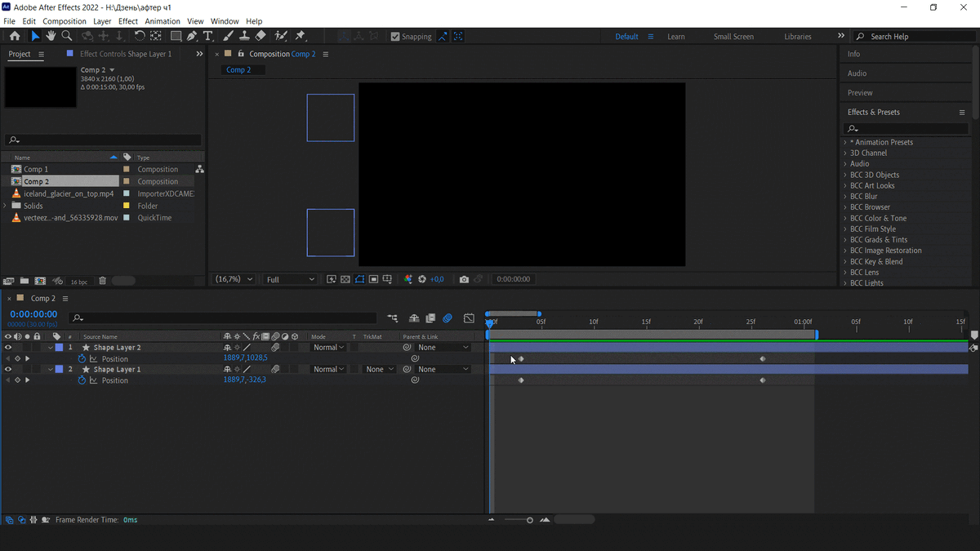Take a snapshot with the camera icon
980x551 pixels.
tap(464, 279)
